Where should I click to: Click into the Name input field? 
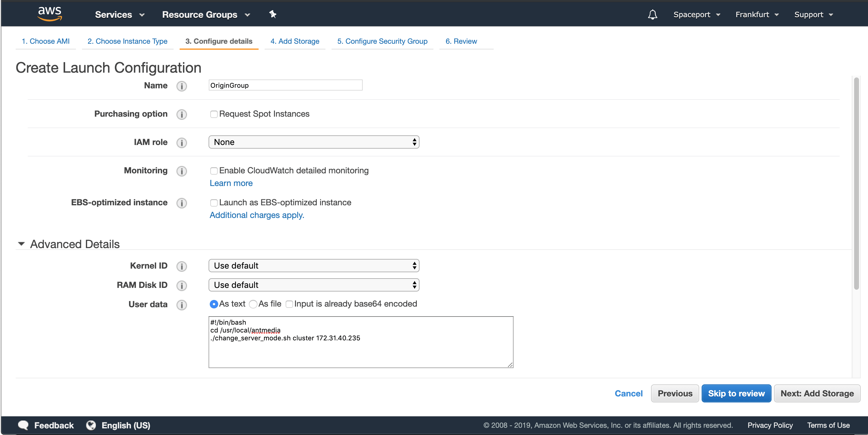coord(285,85)
